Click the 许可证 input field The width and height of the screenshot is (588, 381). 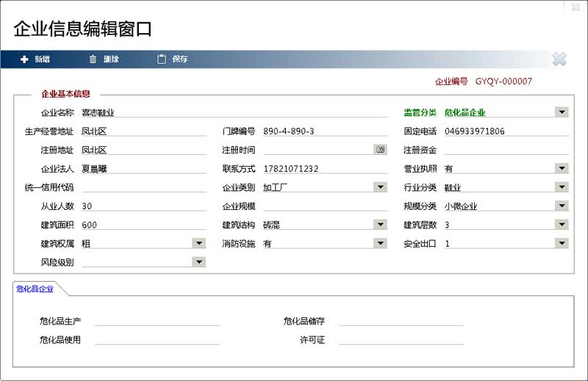pos(401,340)
